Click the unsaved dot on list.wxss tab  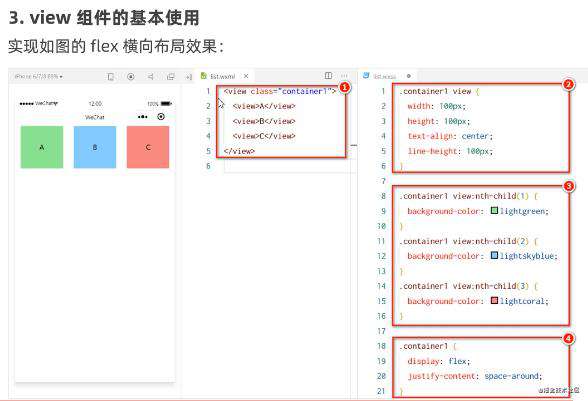point(409,76)
